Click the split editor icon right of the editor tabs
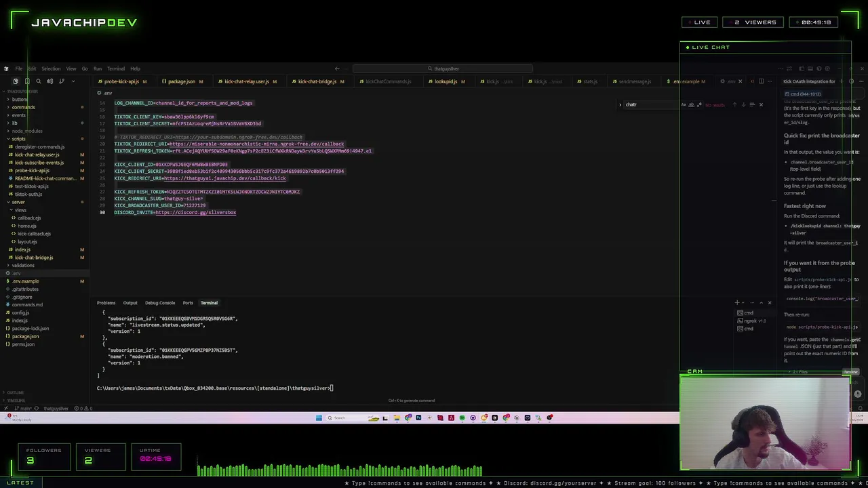The width and height of the screenshot is (868, 488). [x=761, y=81]
